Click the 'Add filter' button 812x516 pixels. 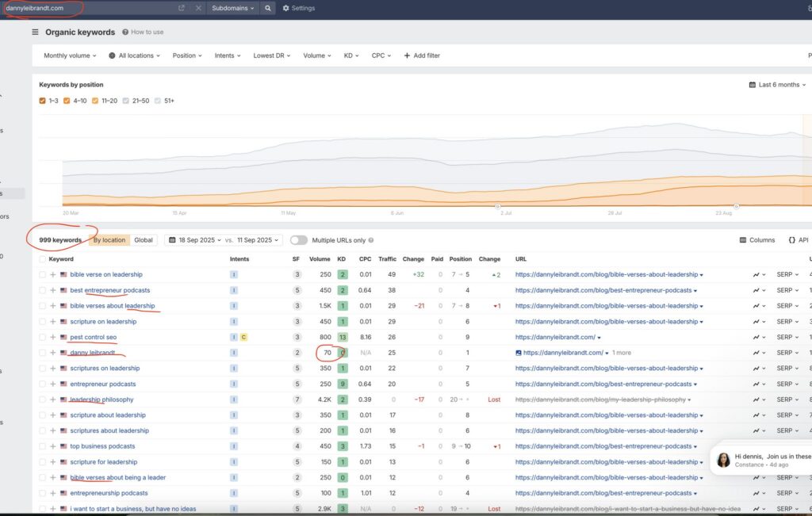[x=422, y=55]
